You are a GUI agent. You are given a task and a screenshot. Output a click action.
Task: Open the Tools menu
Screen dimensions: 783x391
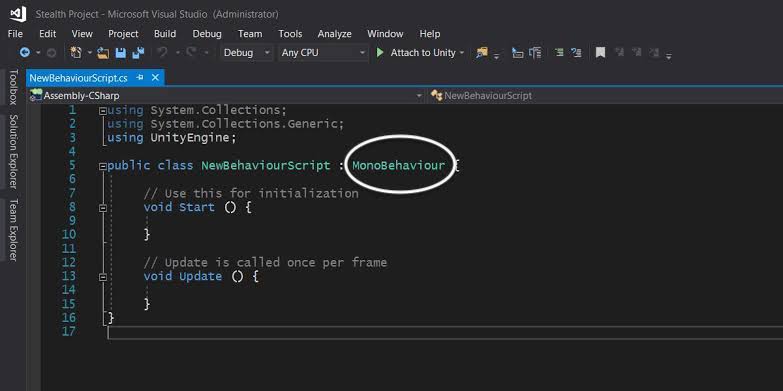[290, 34]
